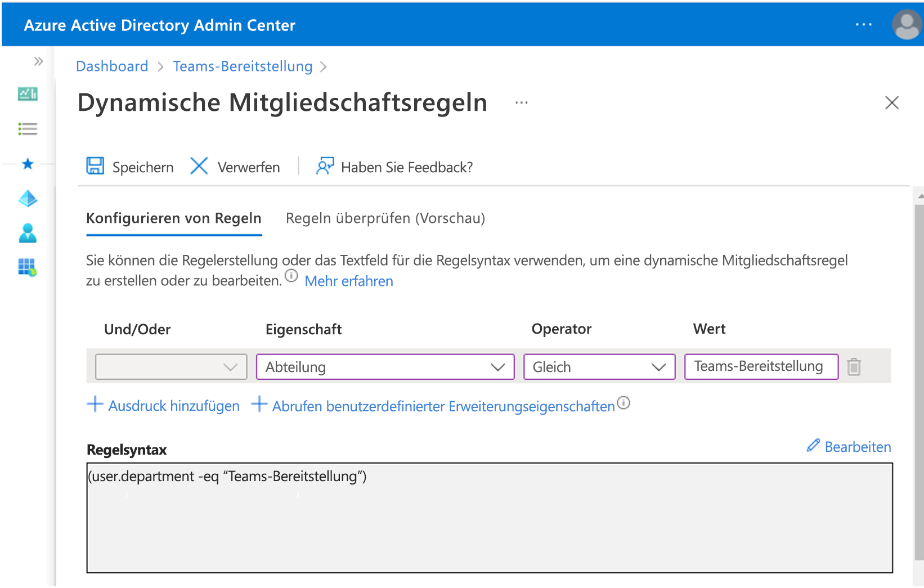Click the info icon beside Mehr erfahren
This screenshot has height=588, width=924.
[291, 276]
